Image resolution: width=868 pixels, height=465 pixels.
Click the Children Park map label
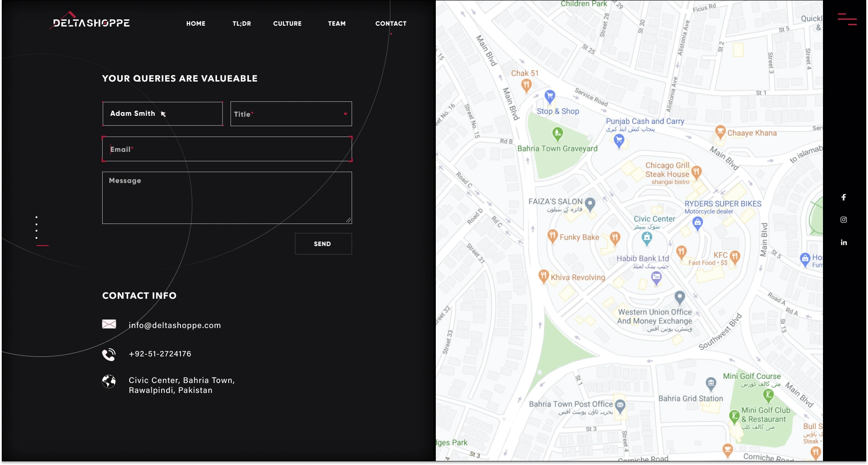point(584,4)
